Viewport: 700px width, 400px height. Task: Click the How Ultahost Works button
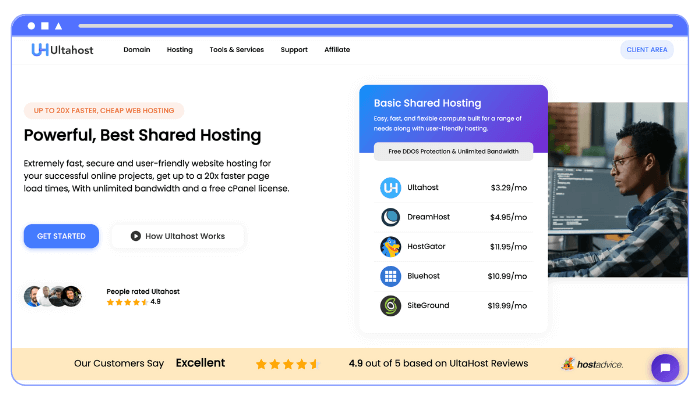tap(177, 236)
